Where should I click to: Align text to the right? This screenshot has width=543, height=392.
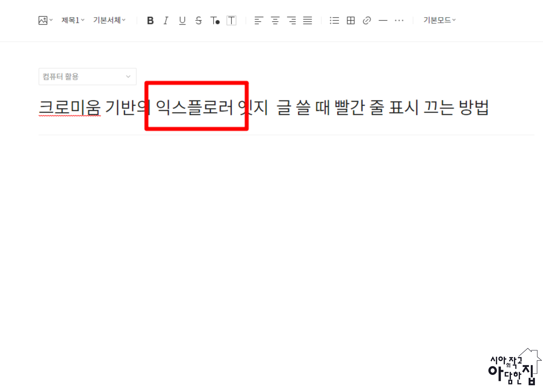point(291,20)
